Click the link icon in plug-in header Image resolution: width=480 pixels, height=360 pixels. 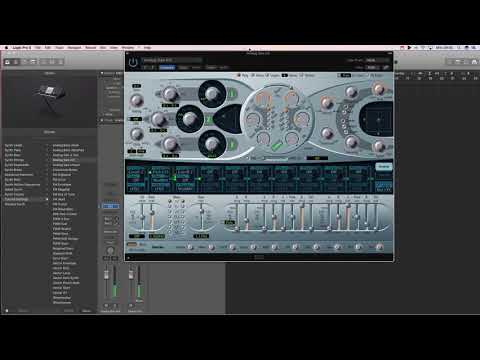(x=386, y=67)
